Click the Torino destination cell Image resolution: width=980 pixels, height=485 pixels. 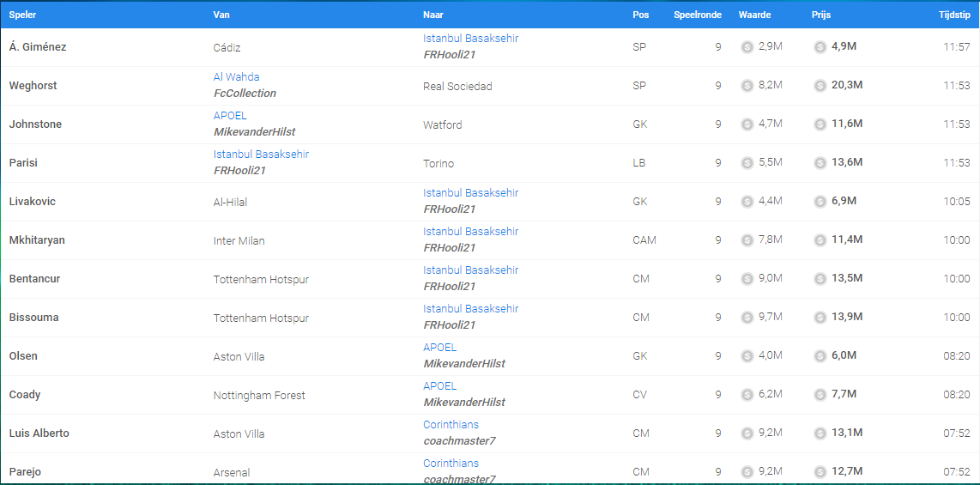click(x=439, y=164)
